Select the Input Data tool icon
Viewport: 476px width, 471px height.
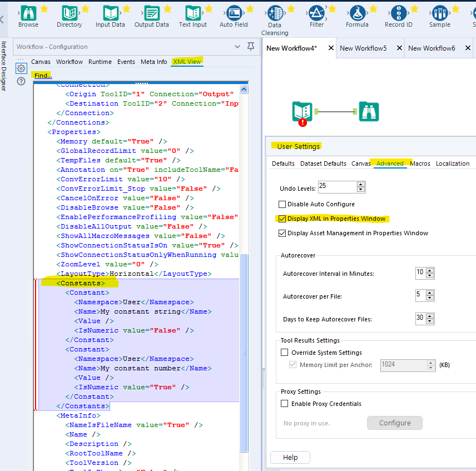pos(111,13)
